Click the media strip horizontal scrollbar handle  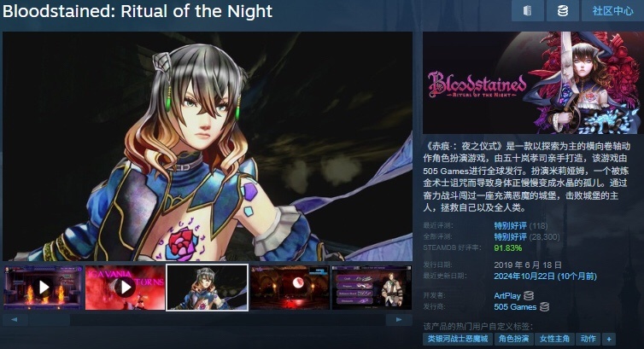tap(49, 319)
